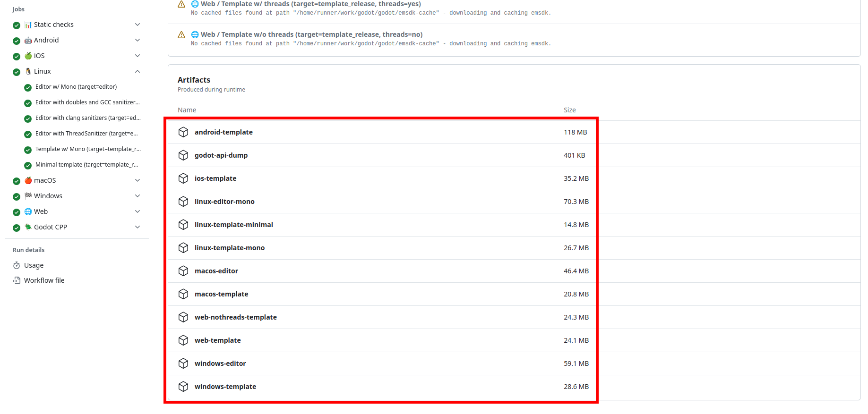Click the green success check next to Web
The height and width of the screenshot is (414, 868).
click(x=17, y=212)
